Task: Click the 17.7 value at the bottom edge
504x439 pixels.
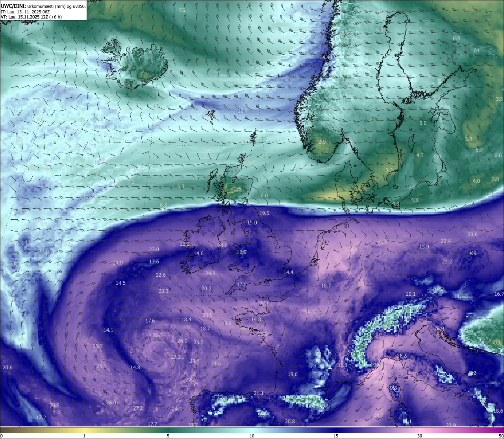Action: point(152,424)
